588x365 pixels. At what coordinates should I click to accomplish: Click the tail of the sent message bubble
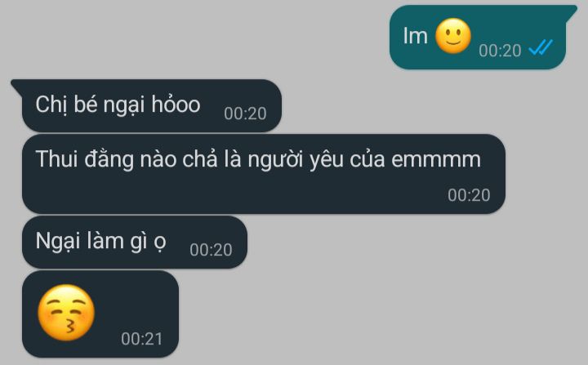click(571, 11)
